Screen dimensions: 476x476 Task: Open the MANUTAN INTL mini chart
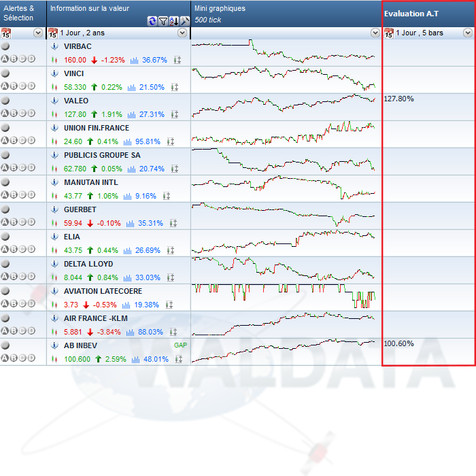click(283, 188)
